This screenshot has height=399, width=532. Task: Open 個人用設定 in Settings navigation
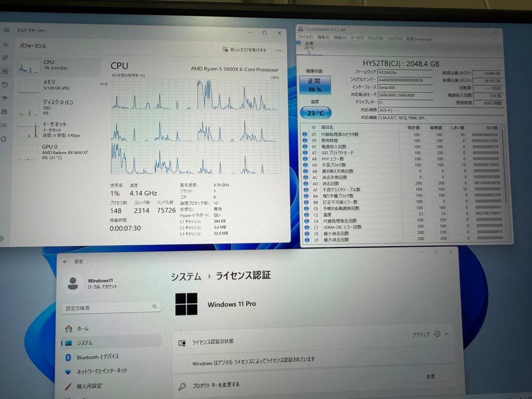click(111, 386)
